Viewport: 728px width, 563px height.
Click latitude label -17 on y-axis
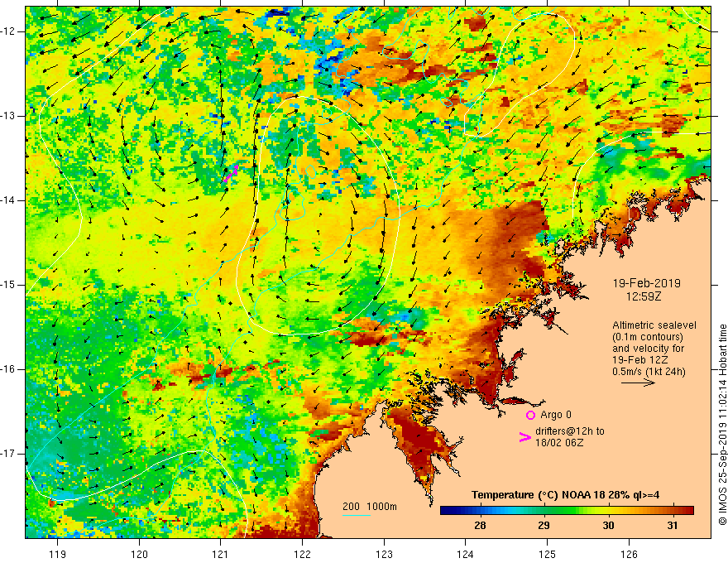8,454
